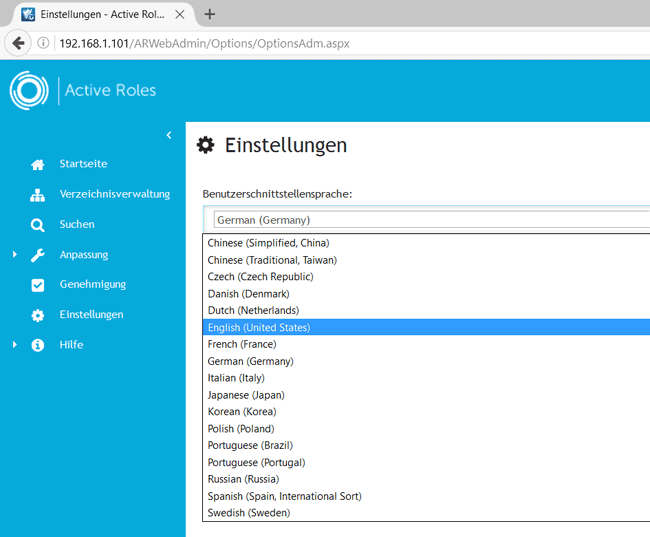Viewport: 650px width, 537px height.
Task: Click the Verzeichnisverwaltung hierarchy icon
Action: [x=38, y=195]
